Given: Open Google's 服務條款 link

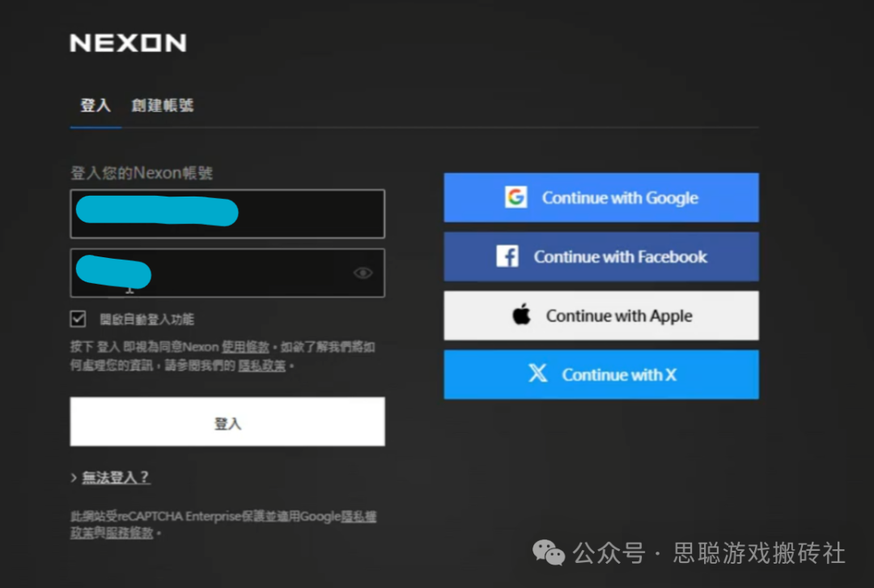Looking at the screenshot, I should 130,534.
